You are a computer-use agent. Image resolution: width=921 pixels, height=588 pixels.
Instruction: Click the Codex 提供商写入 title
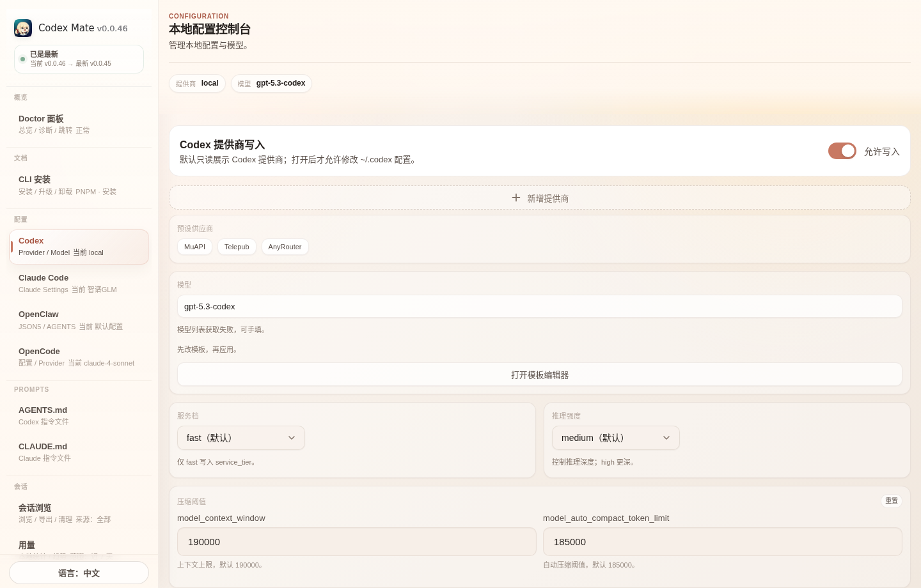(x=222, y=144)
